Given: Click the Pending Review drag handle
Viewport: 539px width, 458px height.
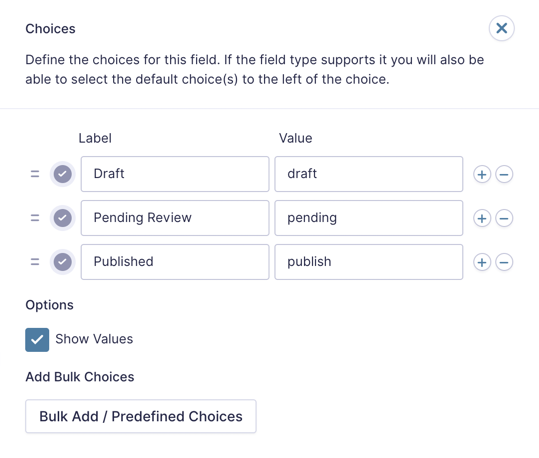Looking at the screenshot, I should (35, 218).
